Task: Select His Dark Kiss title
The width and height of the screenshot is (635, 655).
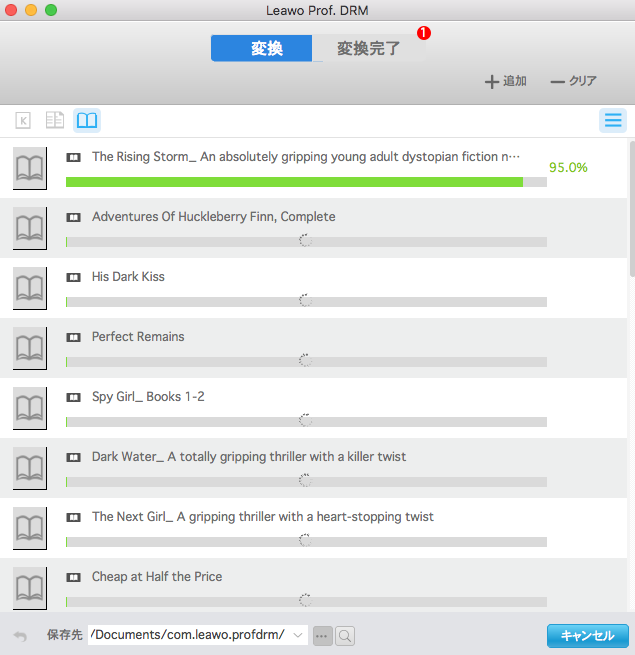Action: coord(128,277)
